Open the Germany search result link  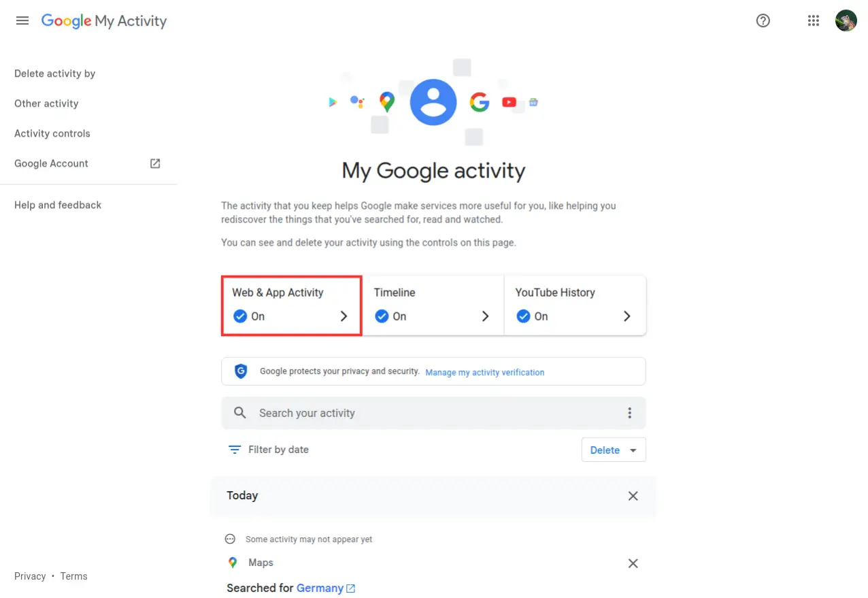(320, 588)
